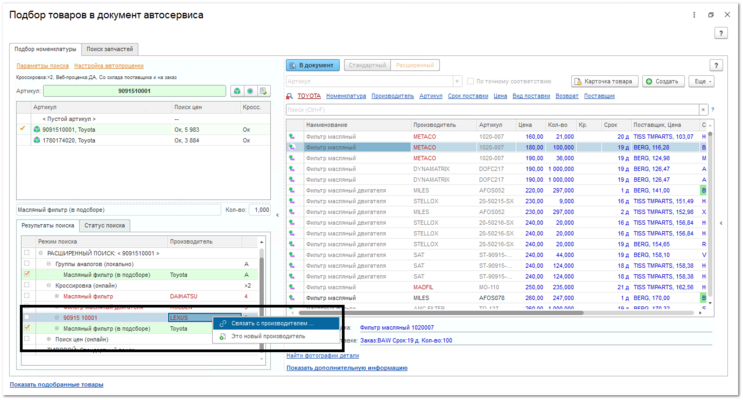Clear the Артикул filter with its X button
Screen dimensions: 743x400
457,82
